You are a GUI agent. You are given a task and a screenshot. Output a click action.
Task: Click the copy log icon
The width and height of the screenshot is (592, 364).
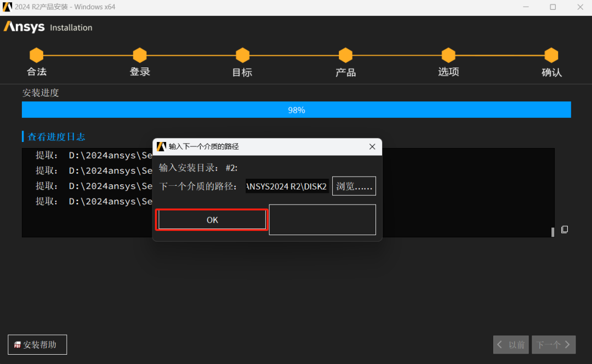(565, 229)
